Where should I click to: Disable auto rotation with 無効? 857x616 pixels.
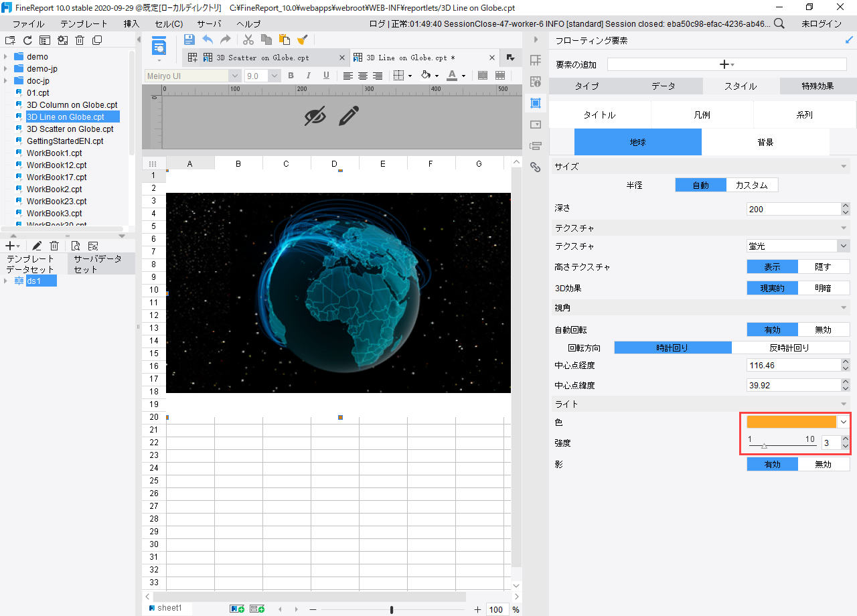tap(824, 329)
